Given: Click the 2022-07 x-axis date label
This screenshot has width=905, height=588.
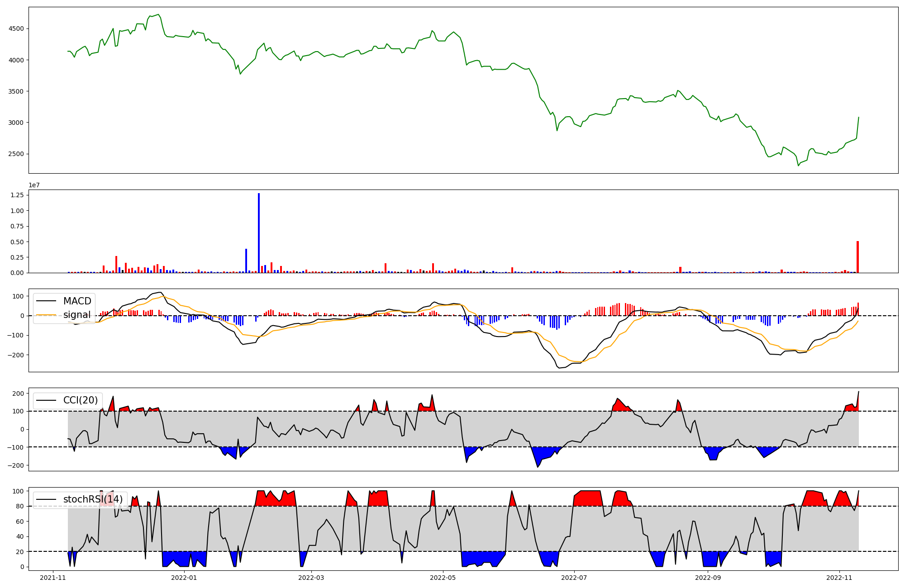Looking at the screenshot, I should 574,578.
